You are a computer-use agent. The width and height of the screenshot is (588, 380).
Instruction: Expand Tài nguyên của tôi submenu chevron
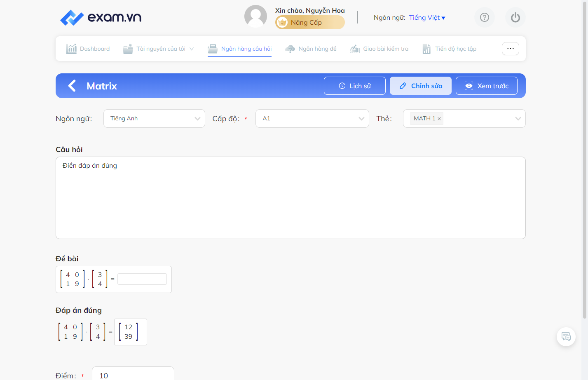pyautogui.click(x=192, y=49)
